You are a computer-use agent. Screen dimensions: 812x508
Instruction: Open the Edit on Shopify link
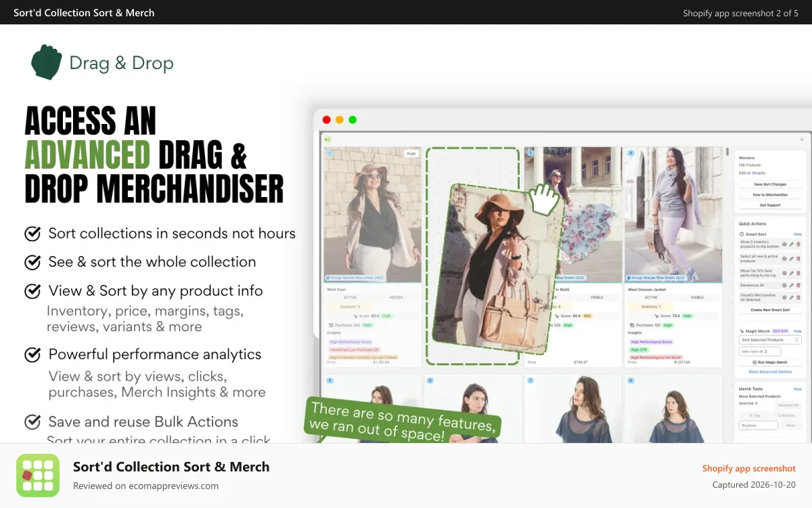(752, 173)
